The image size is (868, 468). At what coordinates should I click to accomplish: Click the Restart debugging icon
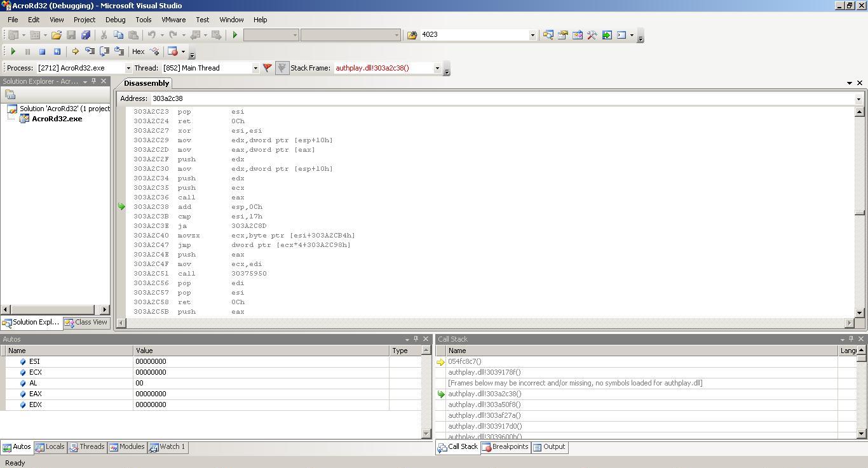click(x=57, y=51)
